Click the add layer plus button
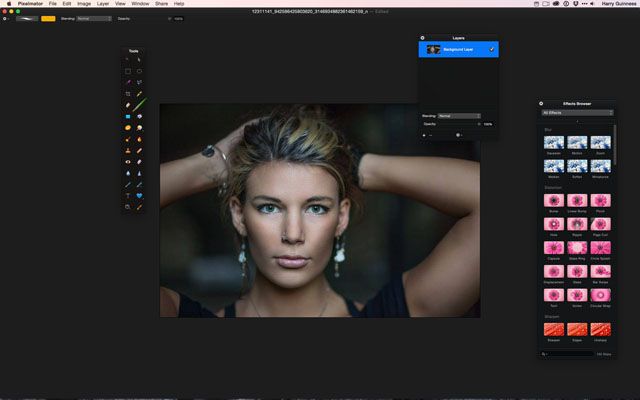The height and width of the screenshot is (400, 640). coord(424,134)
